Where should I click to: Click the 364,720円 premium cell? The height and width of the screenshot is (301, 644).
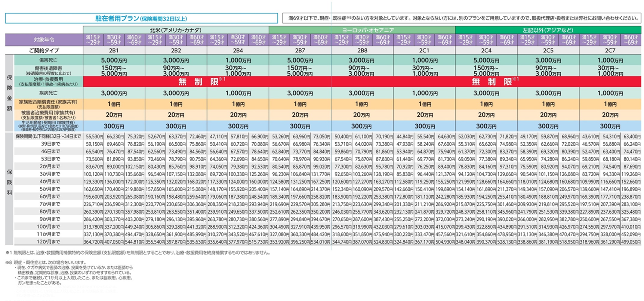click(94, 242)
